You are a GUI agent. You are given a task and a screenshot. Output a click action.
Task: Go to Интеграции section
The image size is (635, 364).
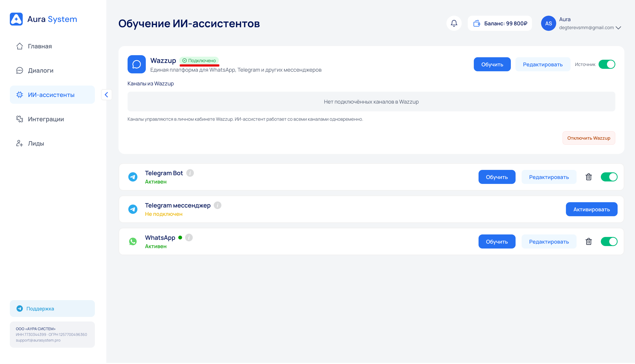tap(46, 119)
